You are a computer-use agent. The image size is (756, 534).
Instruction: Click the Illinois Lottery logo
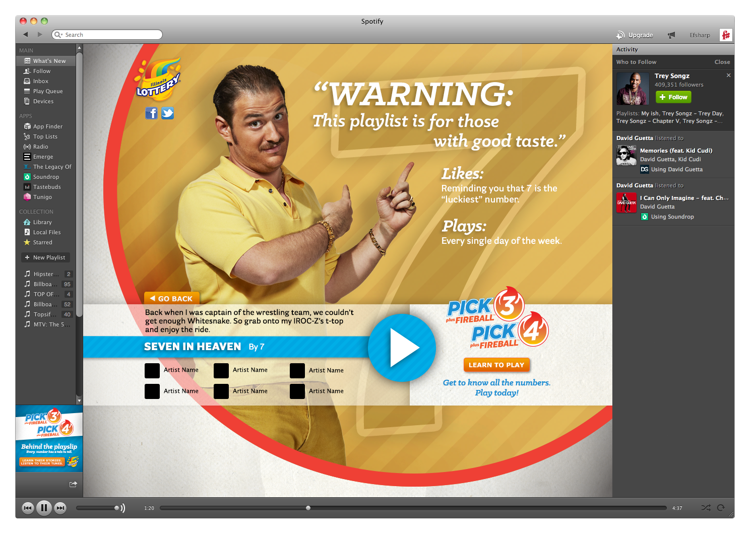(x=158, y=79)
